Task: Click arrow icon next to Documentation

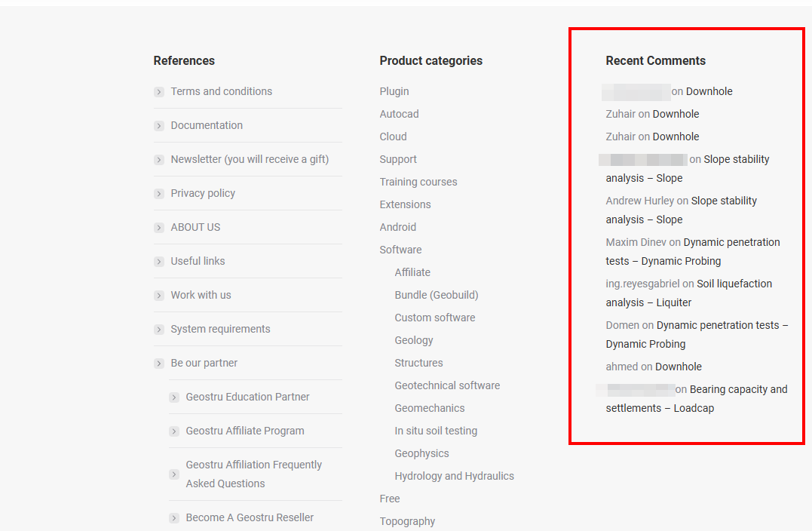Action: (159, 126)
